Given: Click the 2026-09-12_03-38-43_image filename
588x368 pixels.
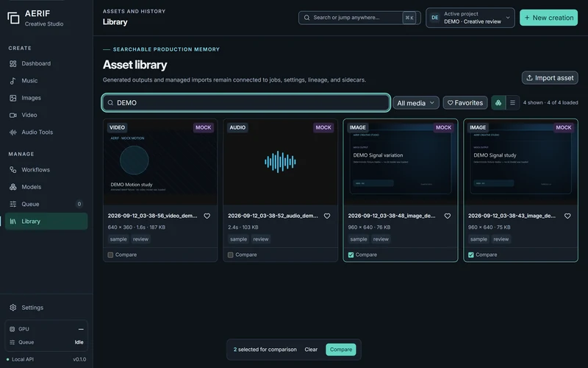Looking at the screenshot, I should [512, 216].
